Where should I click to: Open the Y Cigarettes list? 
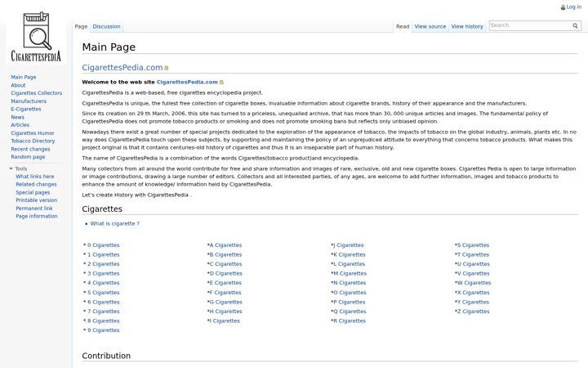coord(473,302)
